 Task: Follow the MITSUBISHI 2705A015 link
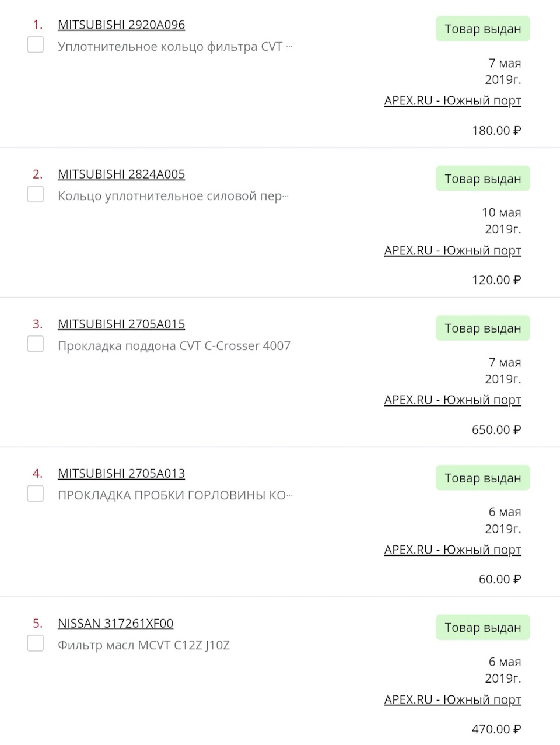pos(121,324)
